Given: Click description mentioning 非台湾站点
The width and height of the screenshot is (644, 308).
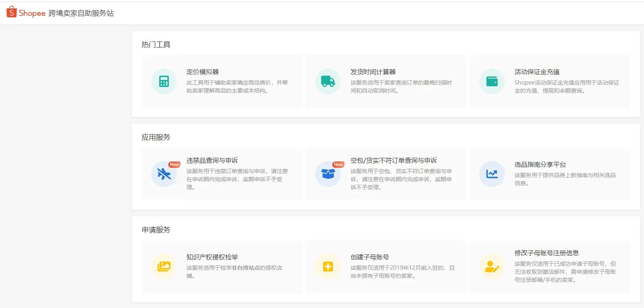Looking at the screenshot, I should click(x=234, y=272).
